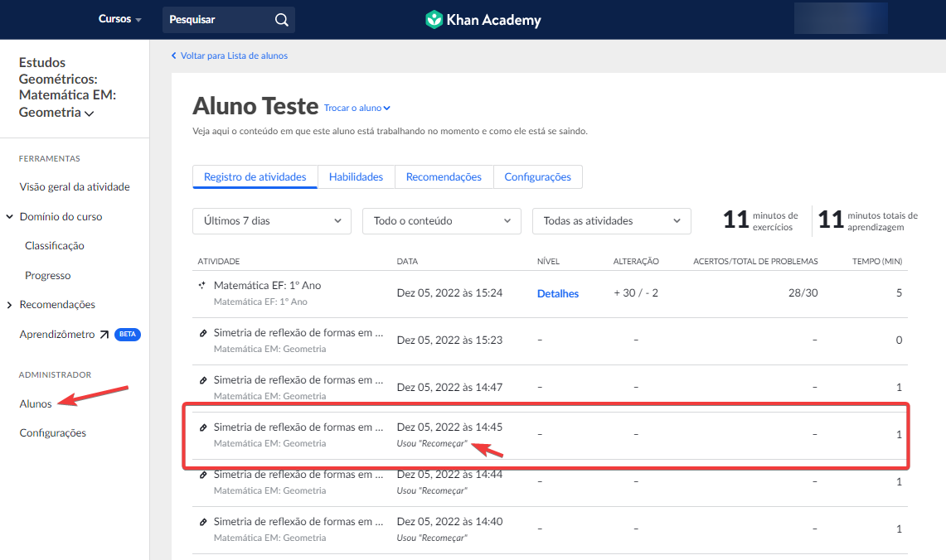The height and width of the screenshot is (560, 946).
Task: Collapse the Domínio do curso section
Action: point(10,216)
